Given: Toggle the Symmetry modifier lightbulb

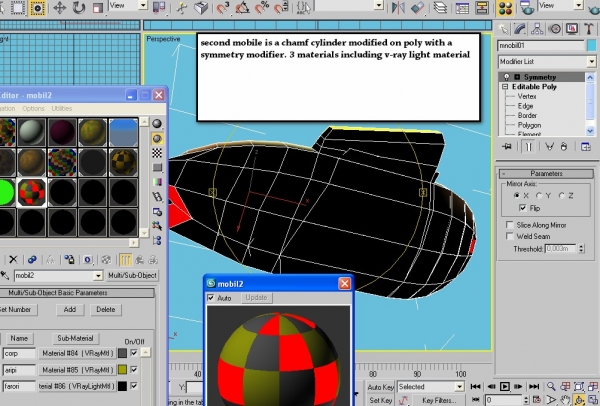Looking at the screenshot, I should [506, 77].
